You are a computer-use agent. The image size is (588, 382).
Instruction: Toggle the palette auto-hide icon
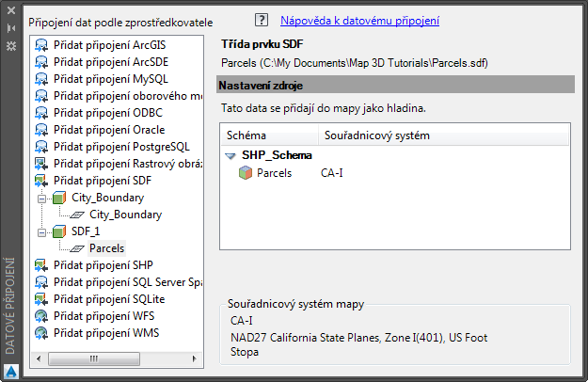click(10, 28)
